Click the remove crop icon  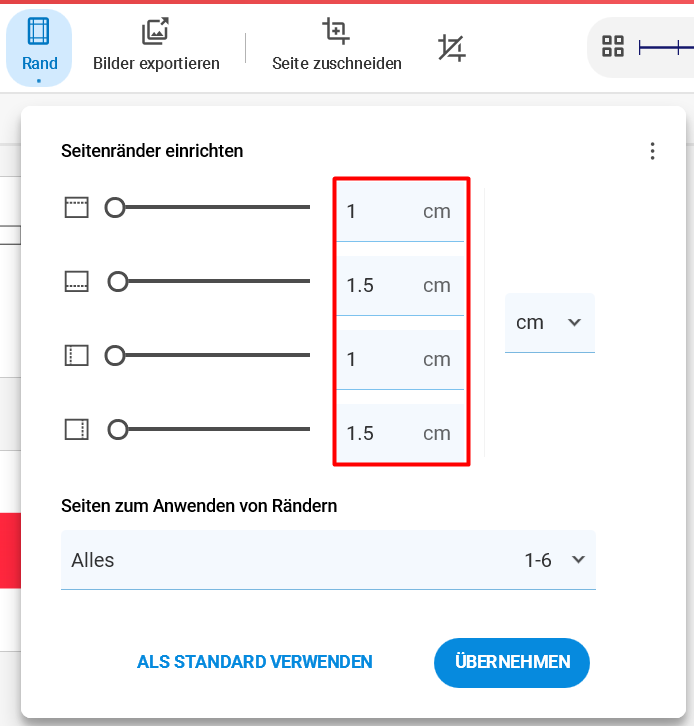pos(452,47)
